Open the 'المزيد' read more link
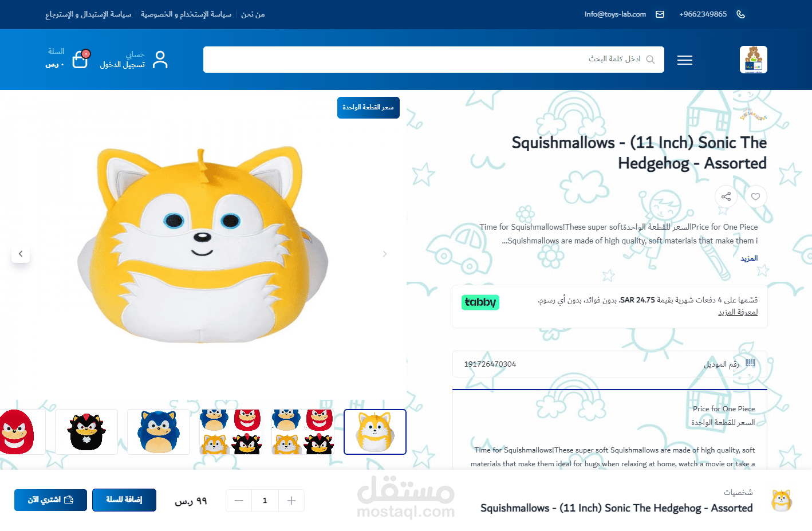 (749, 258)
